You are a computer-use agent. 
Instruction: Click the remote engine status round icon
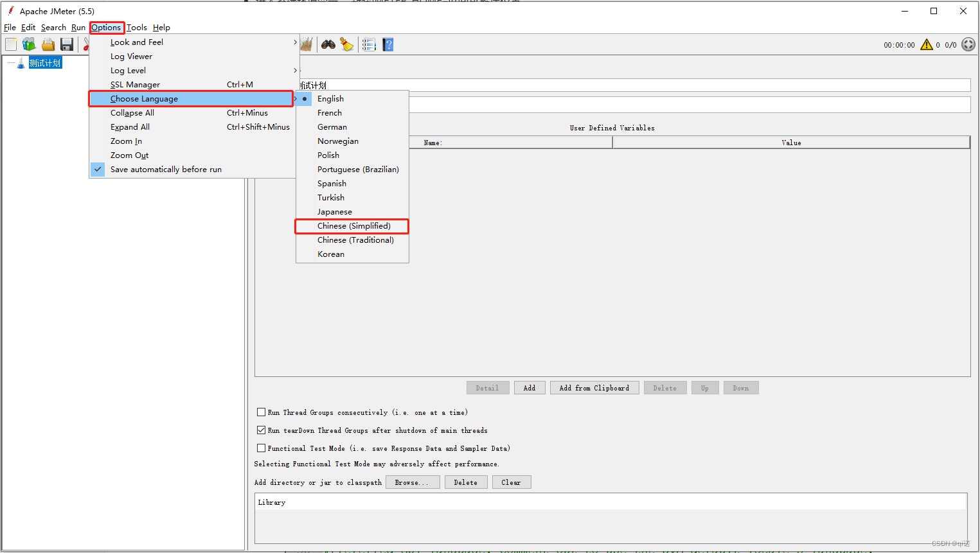point(968,44)
